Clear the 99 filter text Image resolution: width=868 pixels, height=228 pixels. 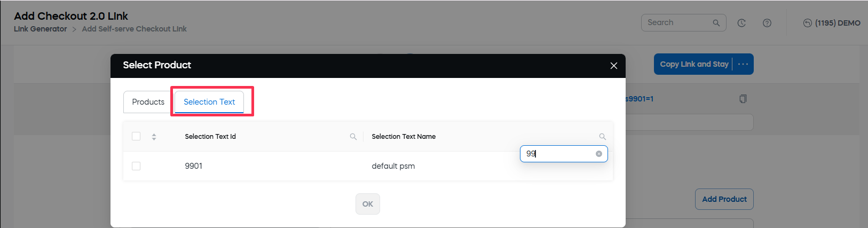pyautogui.click(x=599, y=154)
